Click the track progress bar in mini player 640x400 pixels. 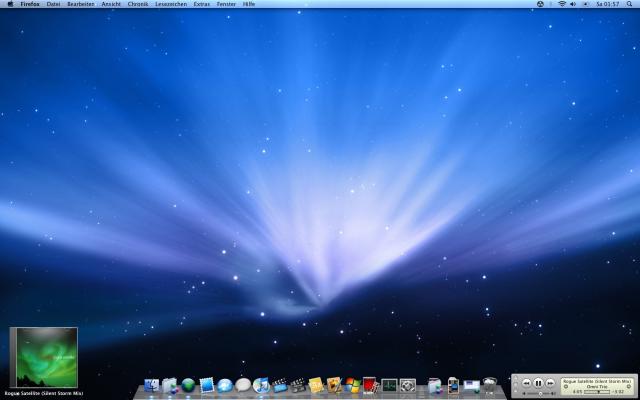[597, 392]
